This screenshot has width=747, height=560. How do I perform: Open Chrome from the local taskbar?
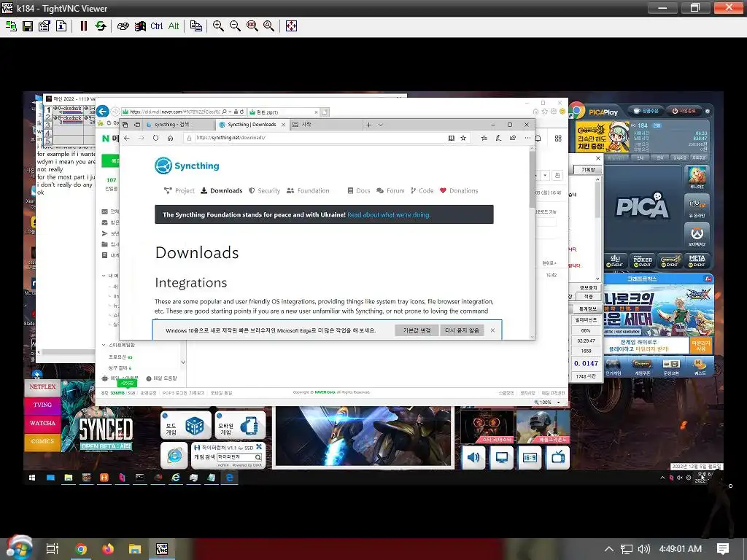(x=81, y=549)
